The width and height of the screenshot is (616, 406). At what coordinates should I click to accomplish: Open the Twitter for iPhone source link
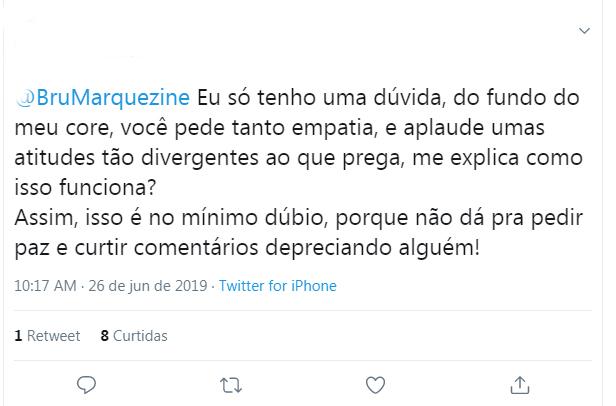click(x=277, y=286)
